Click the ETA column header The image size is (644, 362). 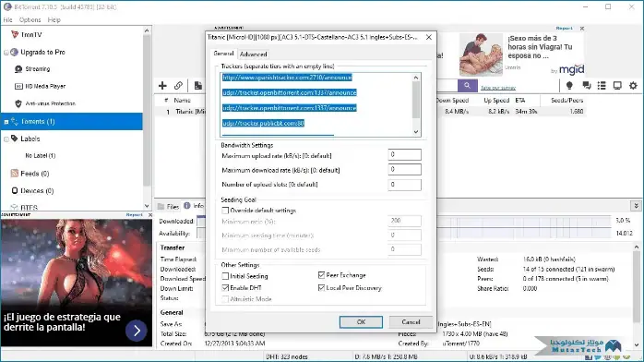[x=520, y=101]
